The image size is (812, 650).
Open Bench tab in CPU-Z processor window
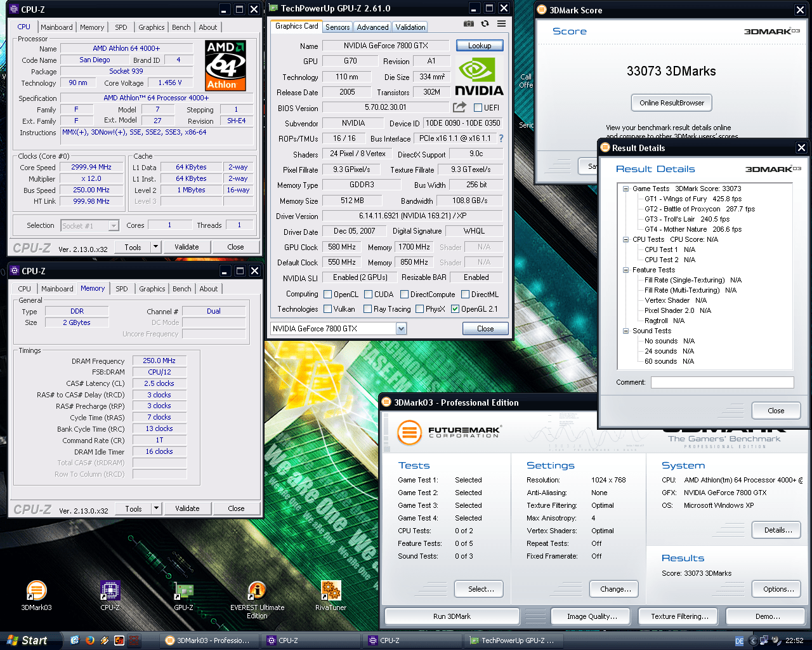click(181, 27)
